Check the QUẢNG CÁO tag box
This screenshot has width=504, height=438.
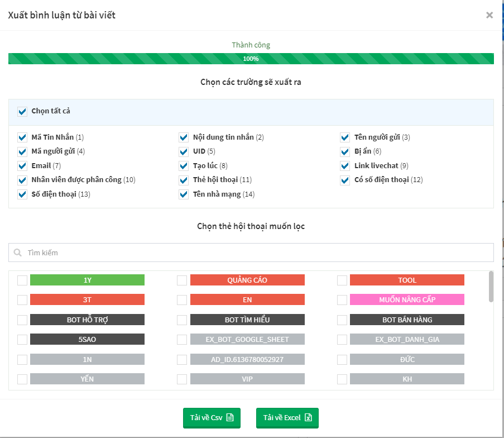click(182, 280)
